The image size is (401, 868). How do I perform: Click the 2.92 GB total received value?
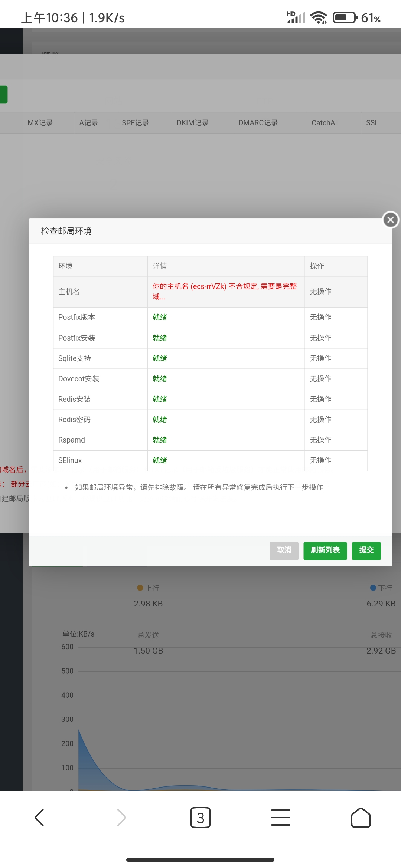click(x=381, y=651)
